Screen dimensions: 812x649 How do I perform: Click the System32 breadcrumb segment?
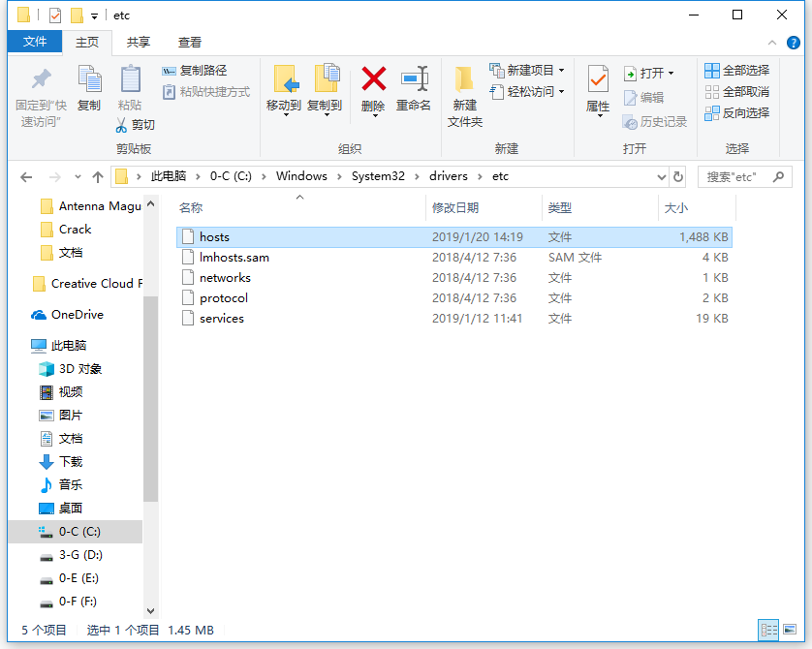click(378, 176)
